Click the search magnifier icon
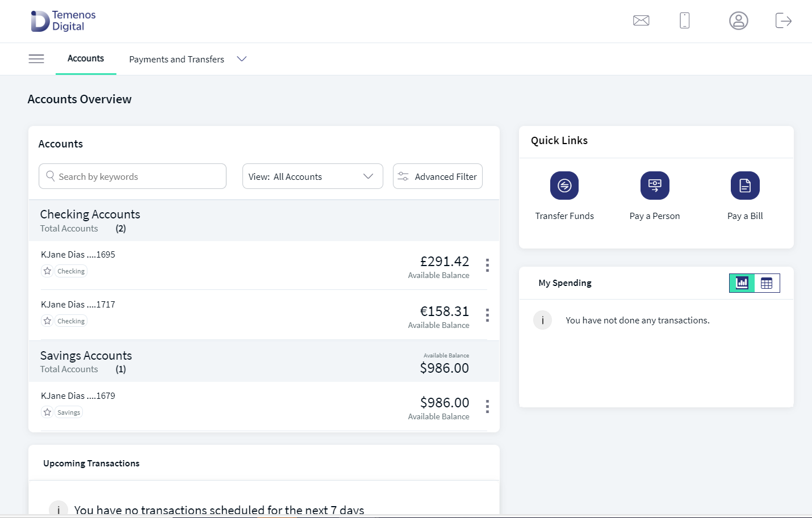The height and width of the screenshot is (518, 812). click(x=51, y=176)
